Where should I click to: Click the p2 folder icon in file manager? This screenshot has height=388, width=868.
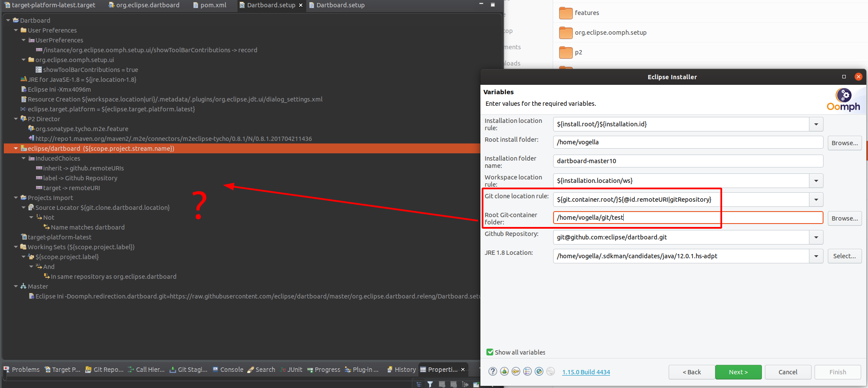click(x=566, y=52)
